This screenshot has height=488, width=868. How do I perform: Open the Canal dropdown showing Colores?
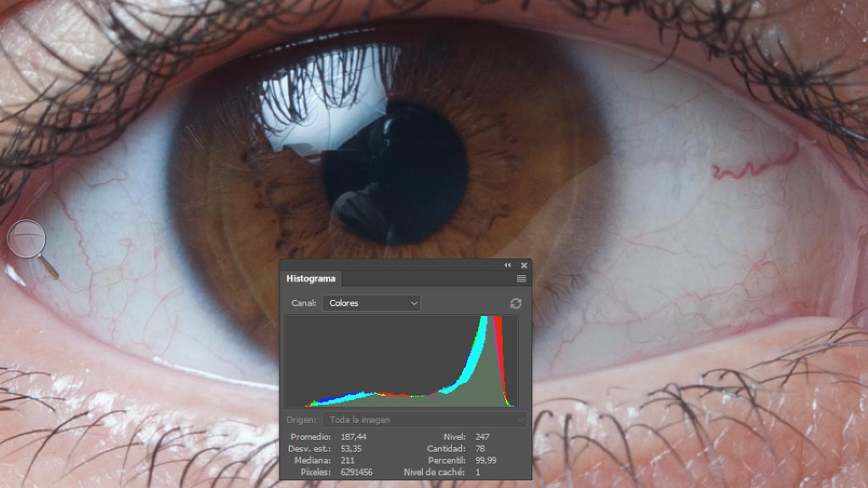point(371,303)
